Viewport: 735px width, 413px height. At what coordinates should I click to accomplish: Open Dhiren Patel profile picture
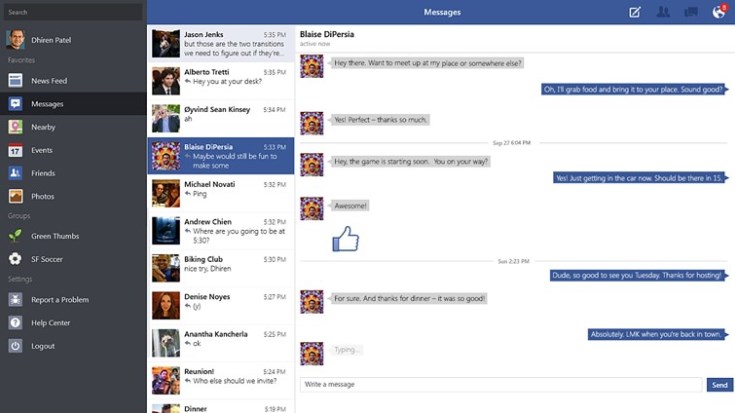click(x=15, y=39)
